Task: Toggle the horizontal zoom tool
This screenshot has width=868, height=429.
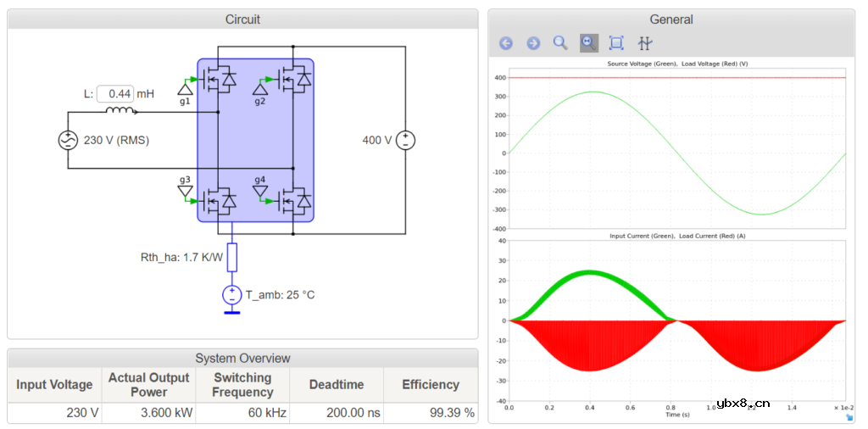Action: tap(588, 42)
